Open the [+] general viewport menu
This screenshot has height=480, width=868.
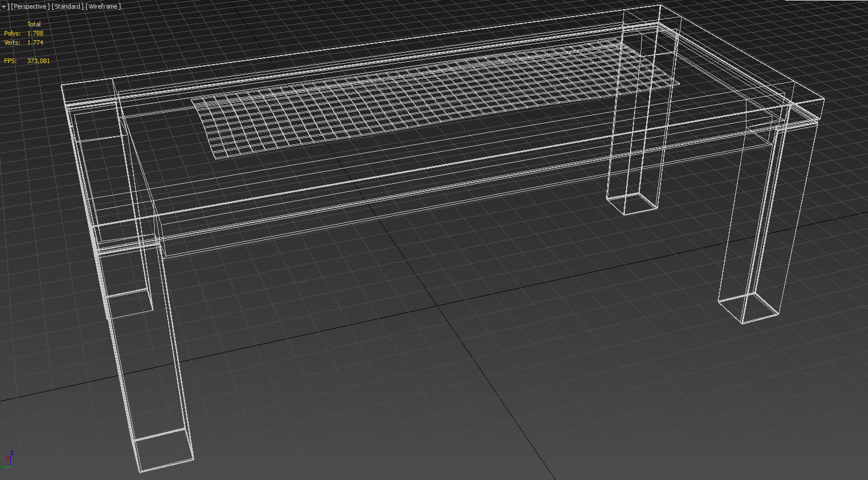coord(3,6)
